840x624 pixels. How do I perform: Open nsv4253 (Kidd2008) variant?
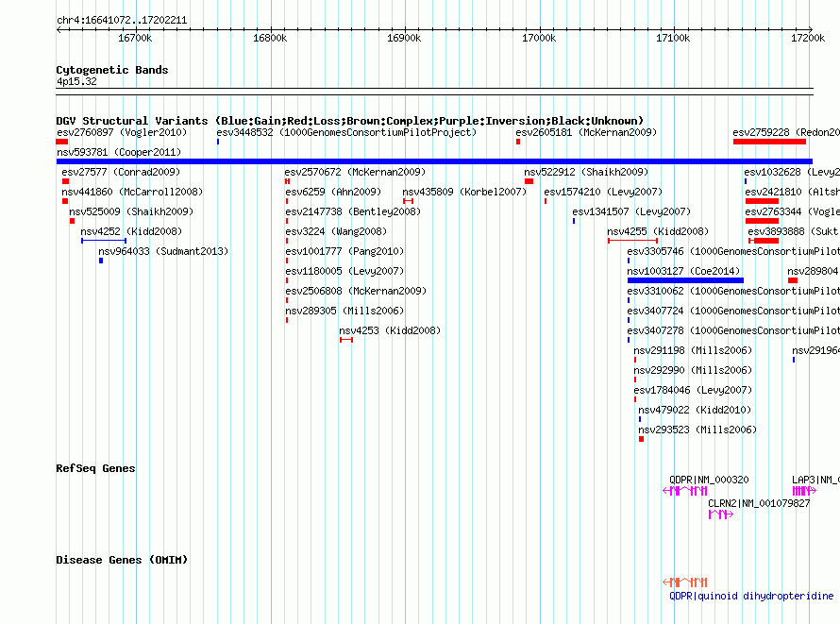390,330
